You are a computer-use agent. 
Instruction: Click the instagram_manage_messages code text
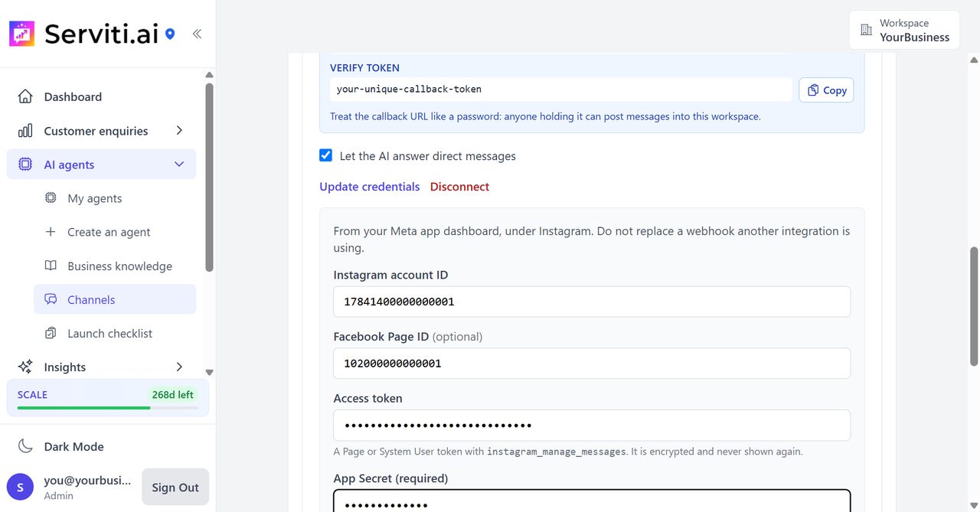pos(557,452)
